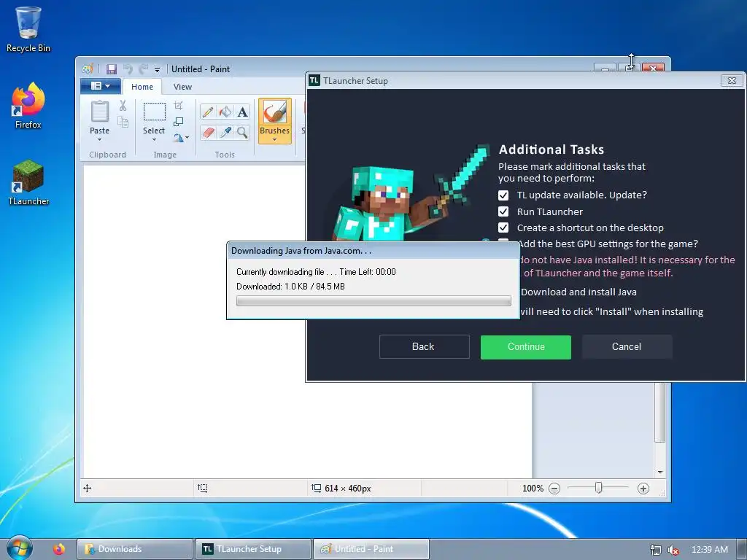Click the Copy icon in Clipboard group

123,122
